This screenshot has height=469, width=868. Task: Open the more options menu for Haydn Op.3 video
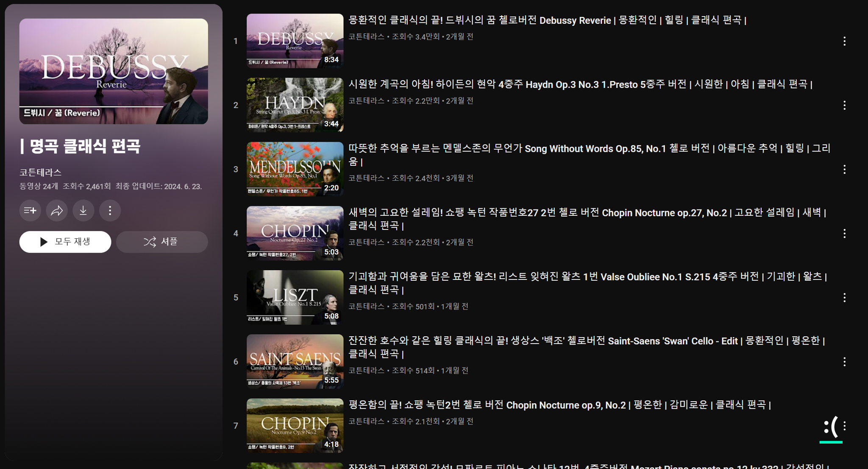(844, 105)
